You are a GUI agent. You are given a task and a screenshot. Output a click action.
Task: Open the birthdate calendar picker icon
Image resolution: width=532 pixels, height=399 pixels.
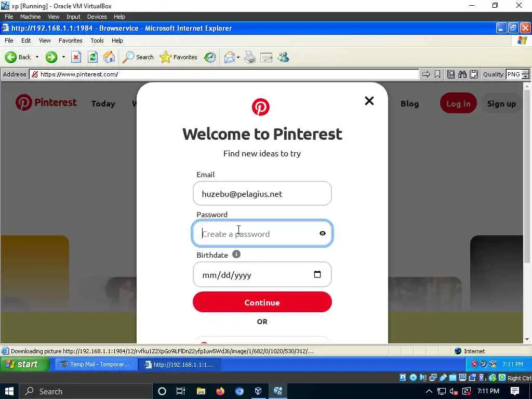pos(317,274)
